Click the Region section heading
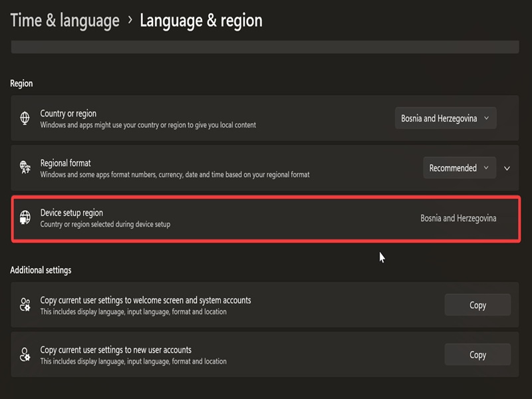The image size is (532, 399). [x=21, y=84]
